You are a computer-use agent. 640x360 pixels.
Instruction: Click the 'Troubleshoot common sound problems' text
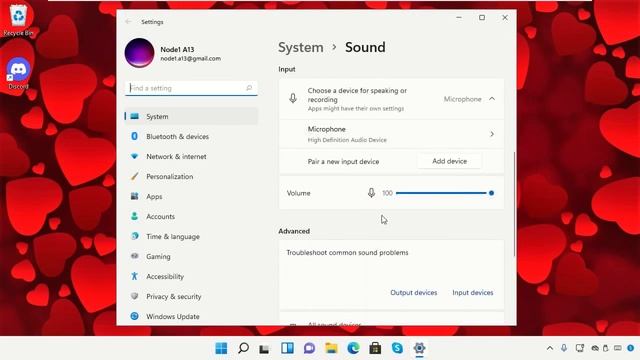(347, 253)
